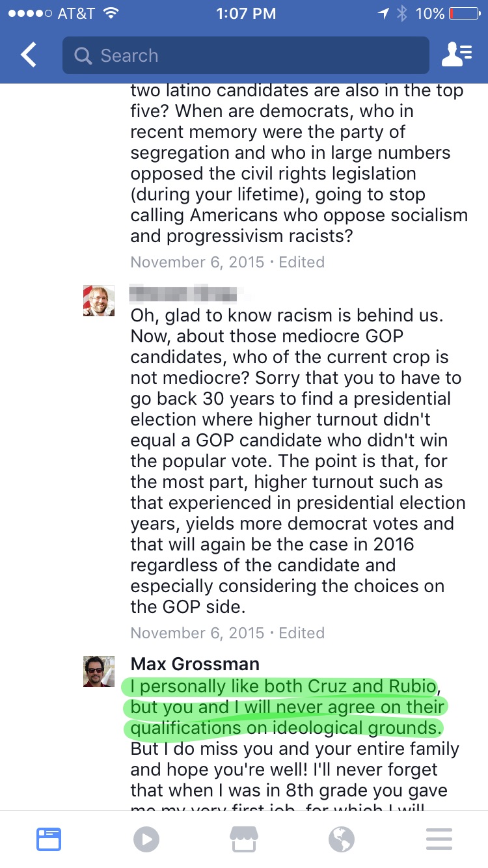Open the News Feed tab
This screenshot has width=488, height=868.
49,839
